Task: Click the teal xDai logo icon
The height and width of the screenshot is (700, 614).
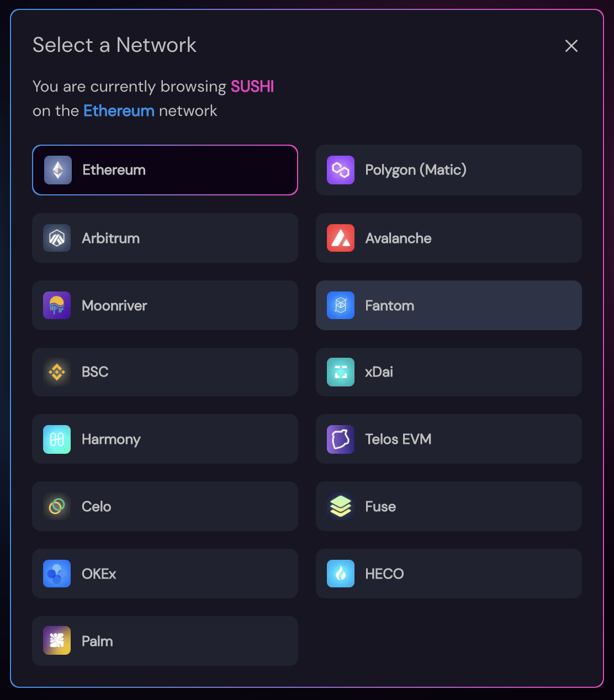Action: tap(341, 372)
